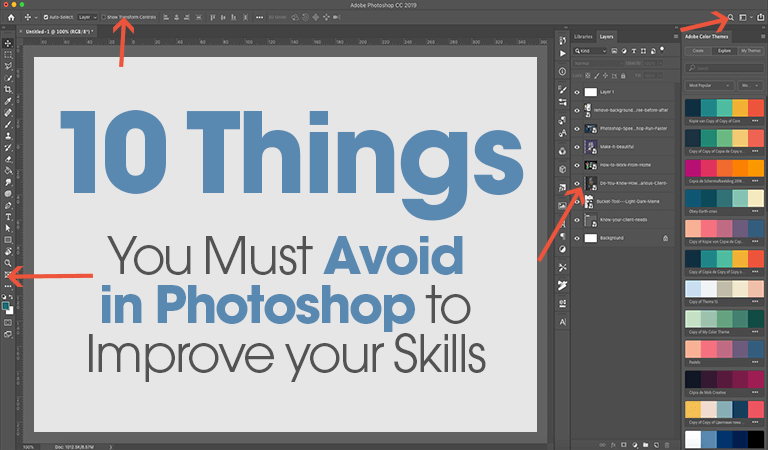Viewport: 768px width, 450px height.
Task: Click the Share icon at top right
Action: click(x=761, y=17)
